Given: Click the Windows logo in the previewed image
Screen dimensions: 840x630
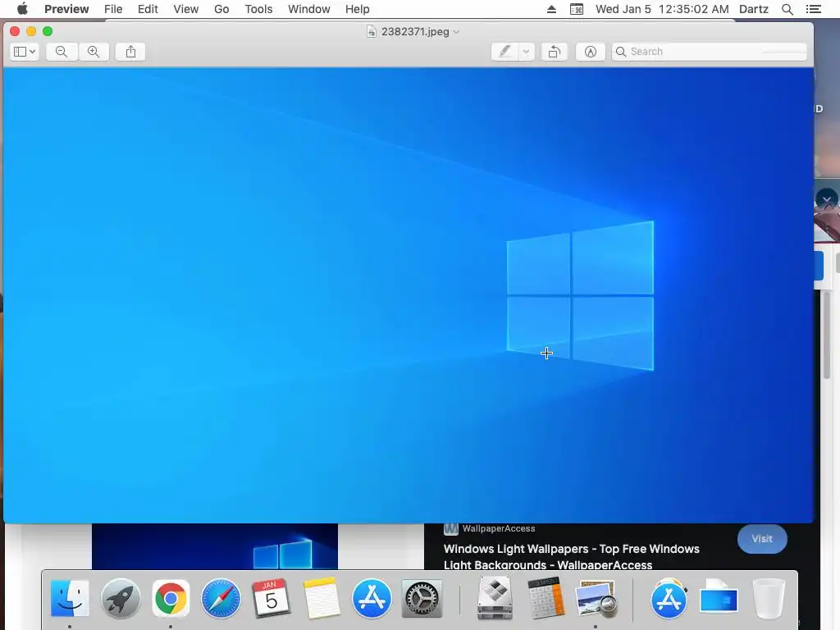Looking at the screenshot, I should point(580,295).
